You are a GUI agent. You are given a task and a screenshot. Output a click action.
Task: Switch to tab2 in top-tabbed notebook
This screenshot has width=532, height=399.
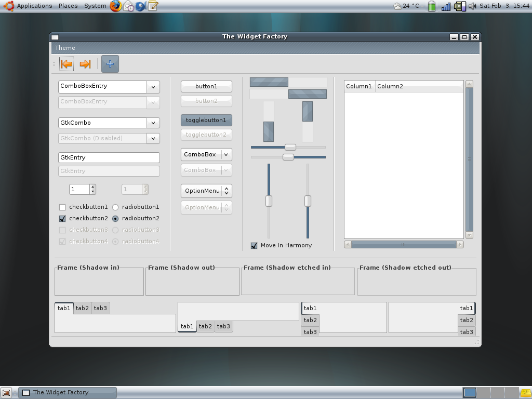pyautogui.click(x=82, y=308)
